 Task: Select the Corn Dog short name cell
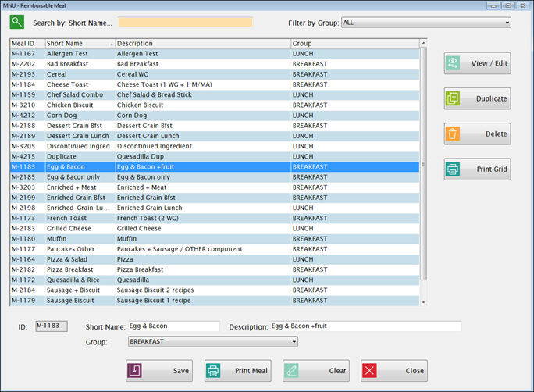point(80,116)
